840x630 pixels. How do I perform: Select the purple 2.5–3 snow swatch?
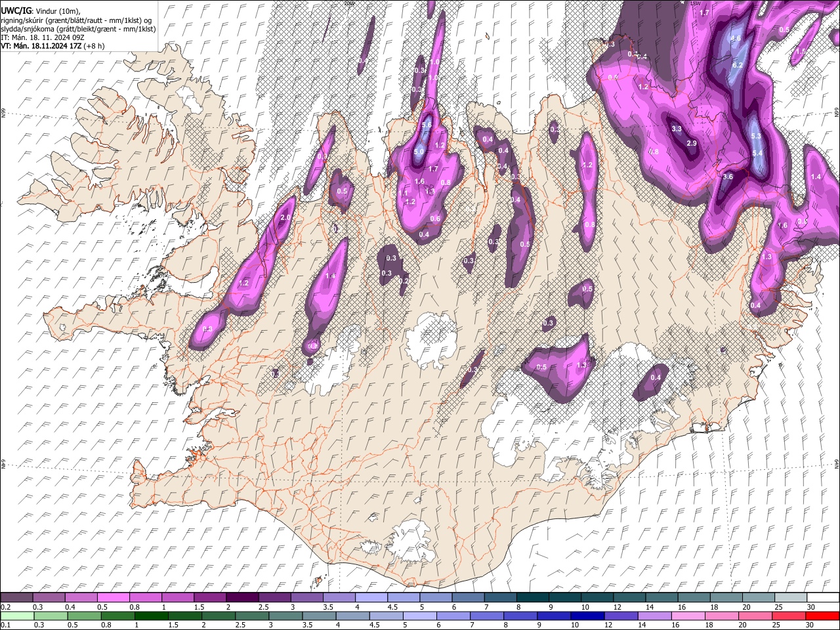275,598
